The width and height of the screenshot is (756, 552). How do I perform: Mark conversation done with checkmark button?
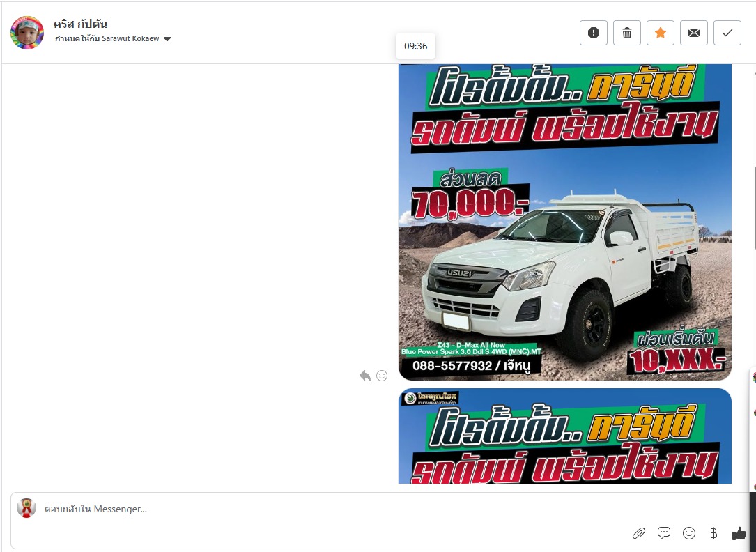click(727, 33)
